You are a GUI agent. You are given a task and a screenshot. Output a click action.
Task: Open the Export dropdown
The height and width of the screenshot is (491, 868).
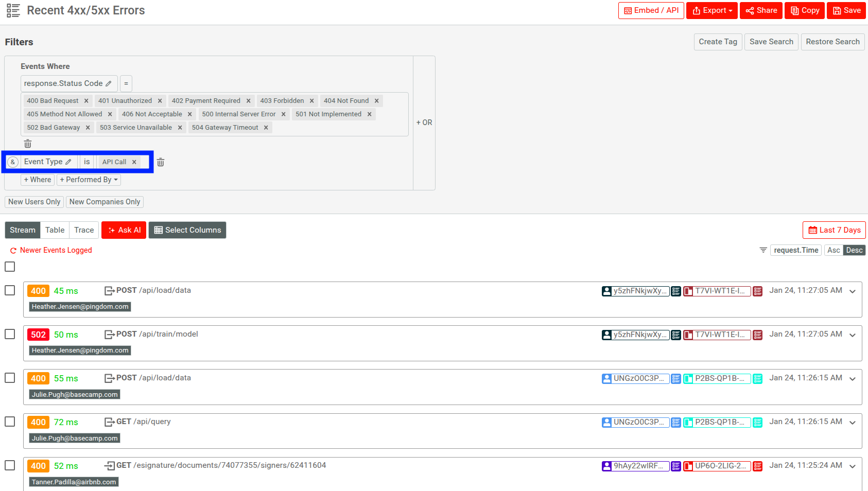pos(711,10)
